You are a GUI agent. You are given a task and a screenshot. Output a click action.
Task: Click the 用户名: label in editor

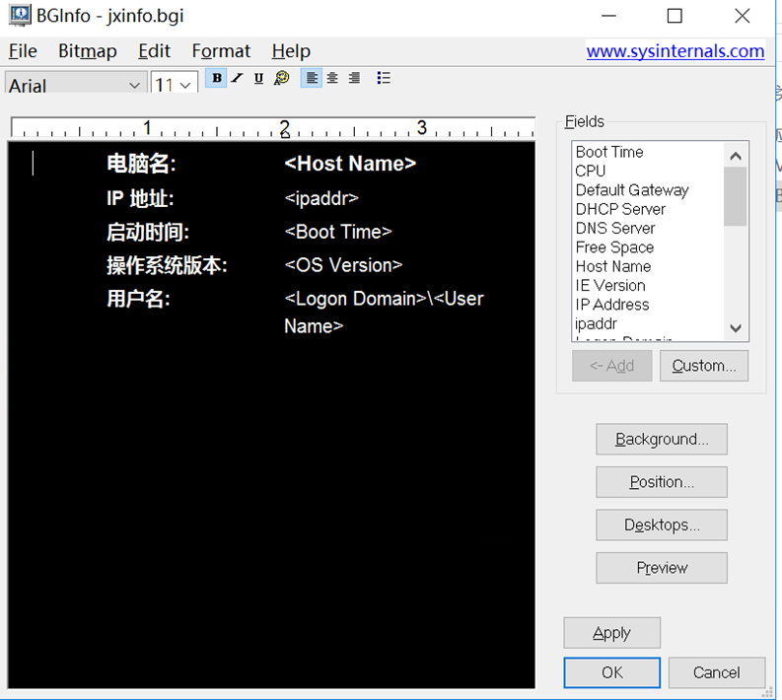tap(138, 299)
